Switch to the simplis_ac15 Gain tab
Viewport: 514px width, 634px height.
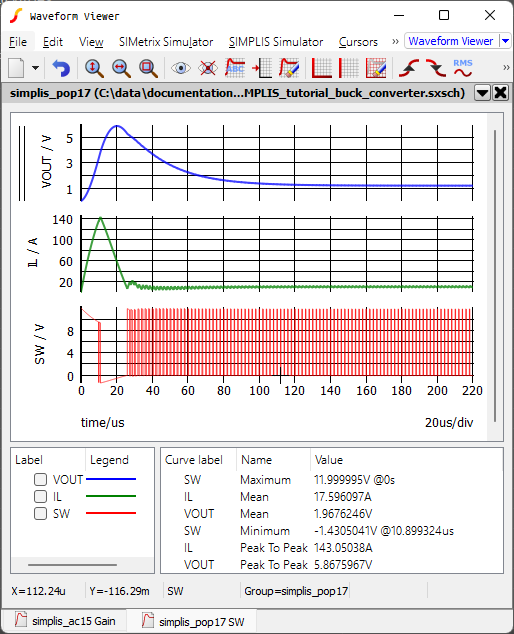tap(65, 621)
